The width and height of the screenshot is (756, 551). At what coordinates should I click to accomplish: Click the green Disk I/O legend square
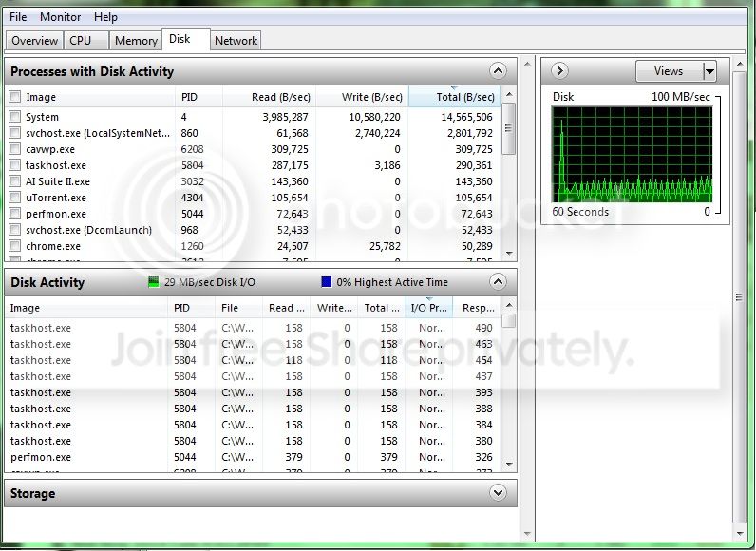(x=153, y=282)
